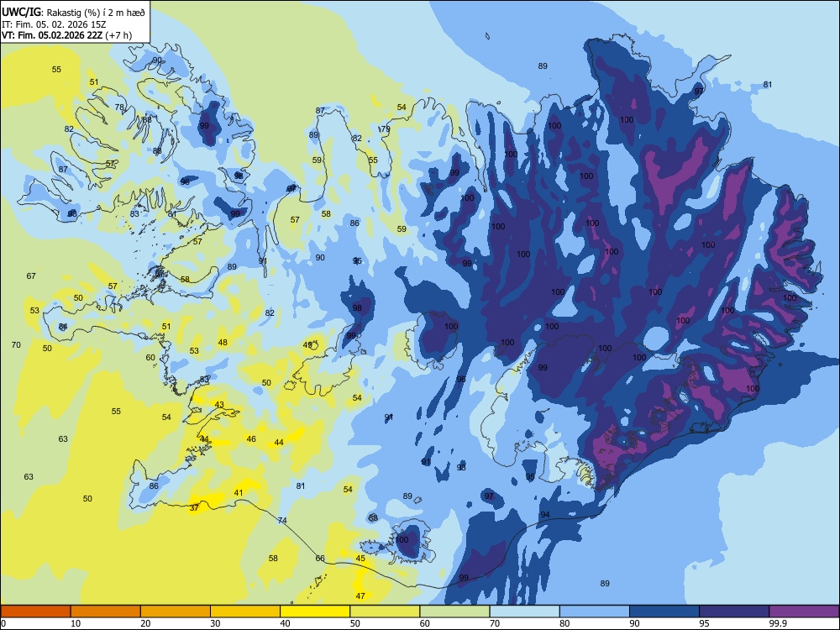840x630 pixels.
Task: Click the humidity value 66 on the southern coastline
Action: point(320,559)
